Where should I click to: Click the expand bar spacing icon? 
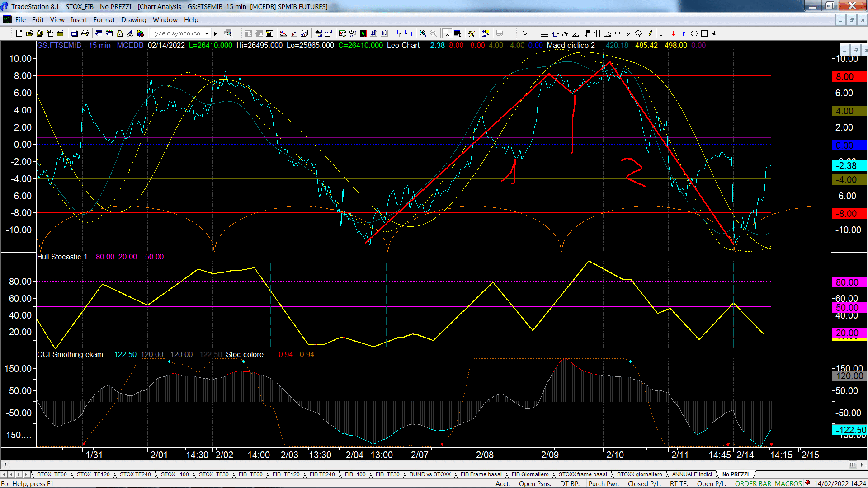409,33
